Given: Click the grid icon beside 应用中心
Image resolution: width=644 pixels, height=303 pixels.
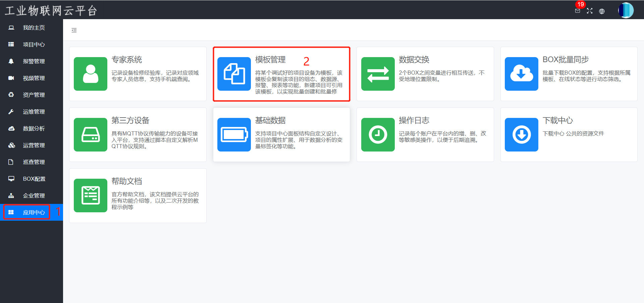Looking at the screenshot, I should [11, 212].
